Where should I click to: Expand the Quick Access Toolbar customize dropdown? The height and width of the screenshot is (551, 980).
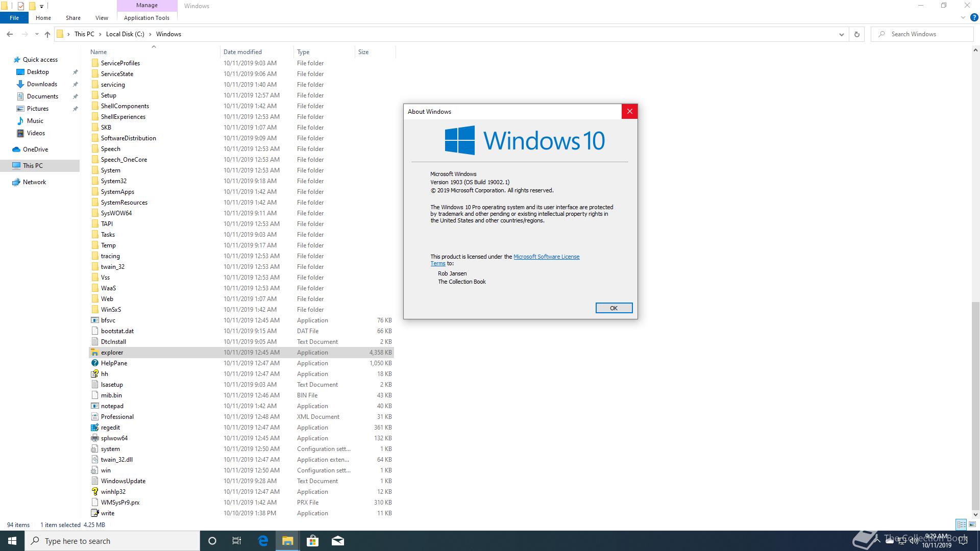(x=41, y=6)
